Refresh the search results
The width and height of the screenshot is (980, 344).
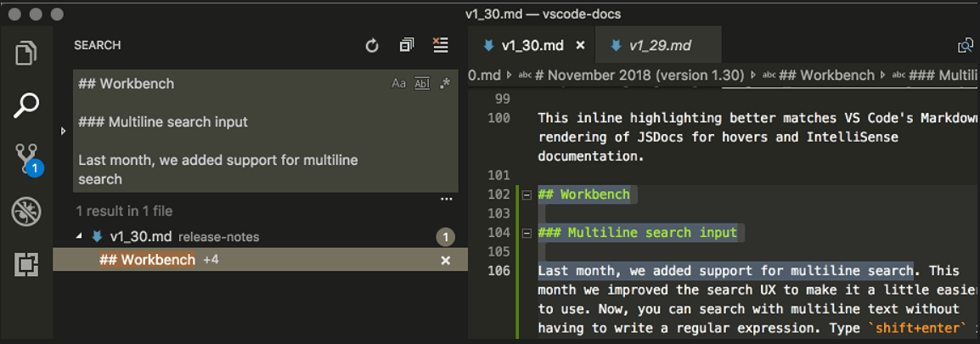point(372,45)
